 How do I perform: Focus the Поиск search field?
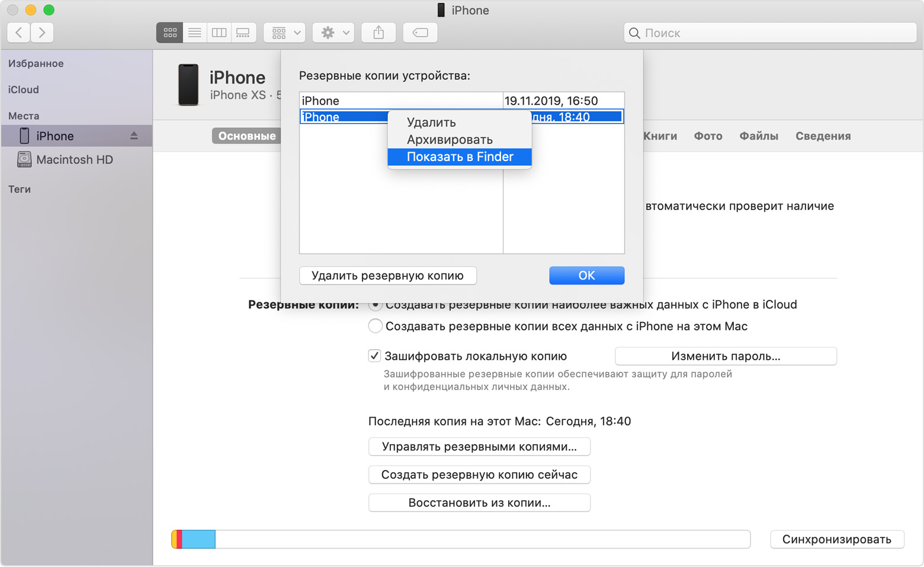(x=770, y=33)
